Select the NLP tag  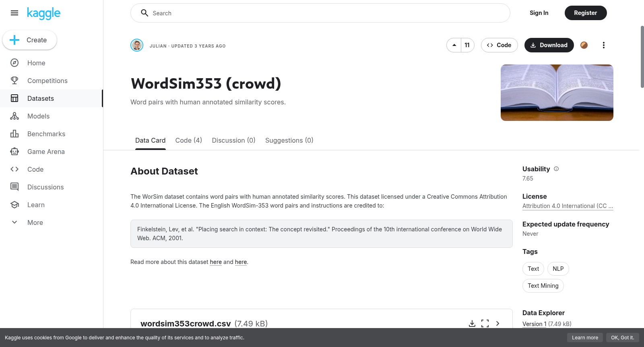point(558,269)
